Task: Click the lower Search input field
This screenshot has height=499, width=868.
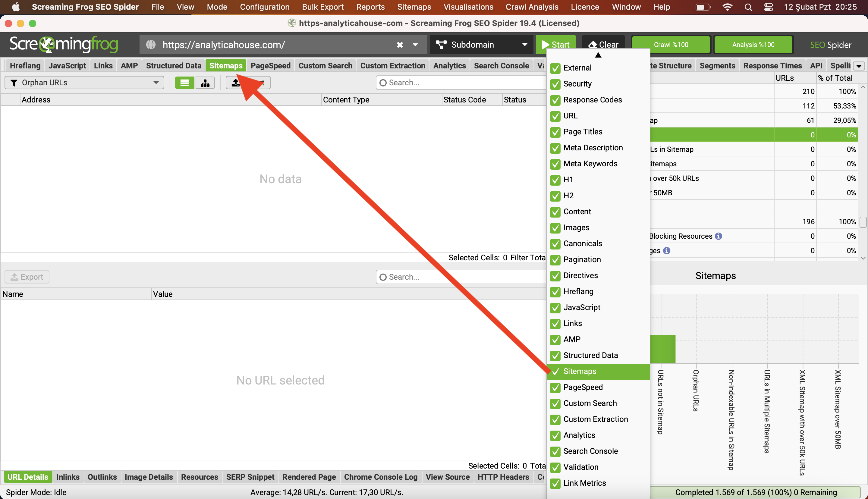Action: (461, 277)
